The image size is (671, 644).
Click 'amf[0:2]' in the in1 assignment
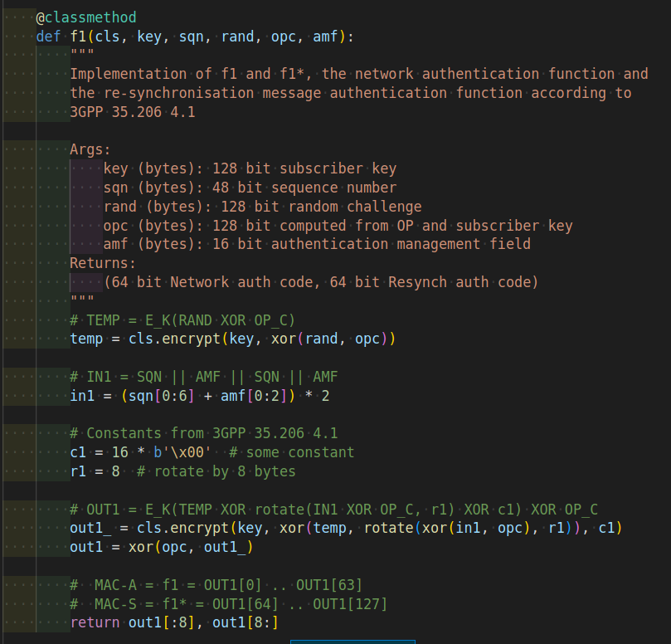coord(254,395)
